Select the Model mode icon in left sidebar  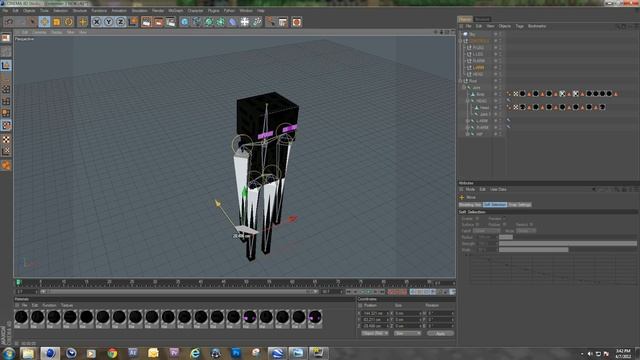click(6, 66)
